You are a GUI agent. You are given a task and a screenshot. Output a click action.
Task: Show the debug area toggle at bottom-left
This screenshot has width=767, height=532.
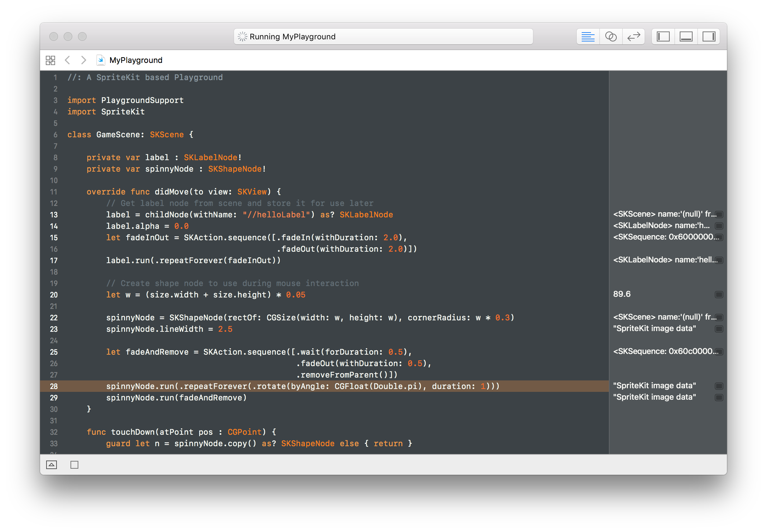pyautogui.click(x=52, y=465)
